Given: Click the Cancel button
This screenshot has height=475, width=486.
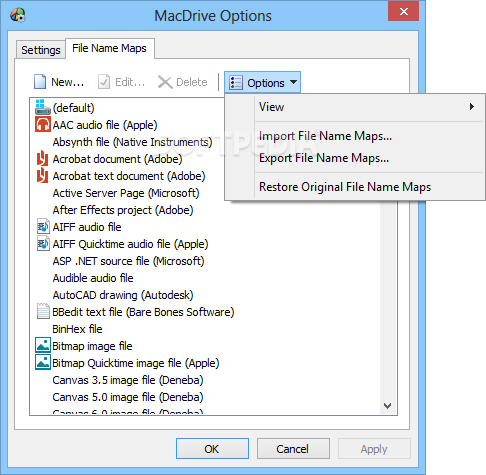Looking at the screenshot, I should [x=293, y=449].
